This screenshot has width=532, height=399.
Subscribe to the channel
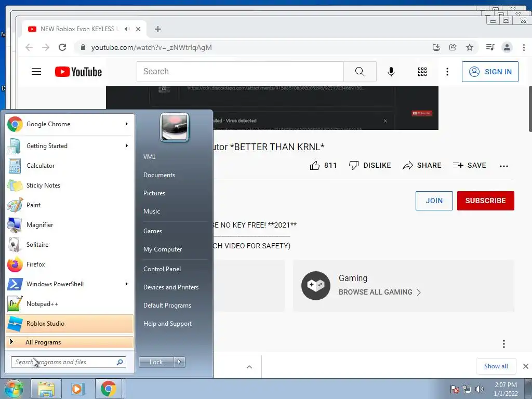(x=486, y=201)
